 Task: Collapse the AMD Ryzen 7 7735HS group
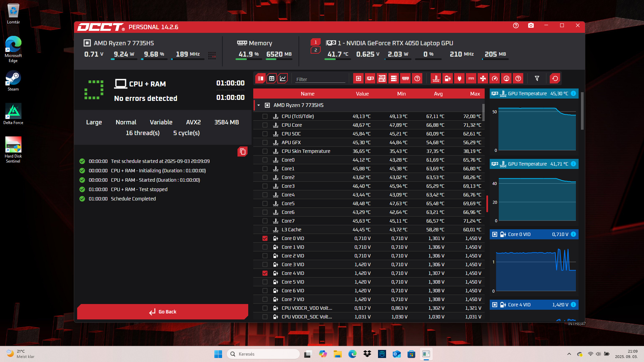click(x=259, y=105)
